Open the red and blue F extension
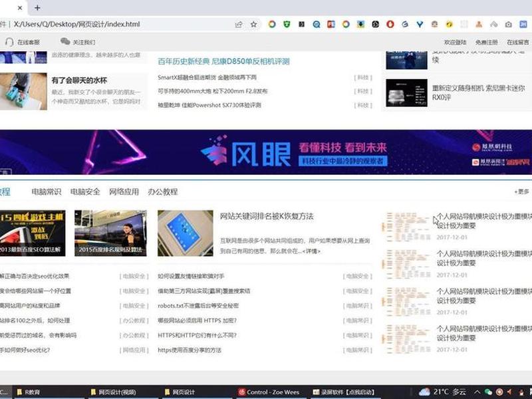This screenshot has height=399, width=532. pos(331,24)
